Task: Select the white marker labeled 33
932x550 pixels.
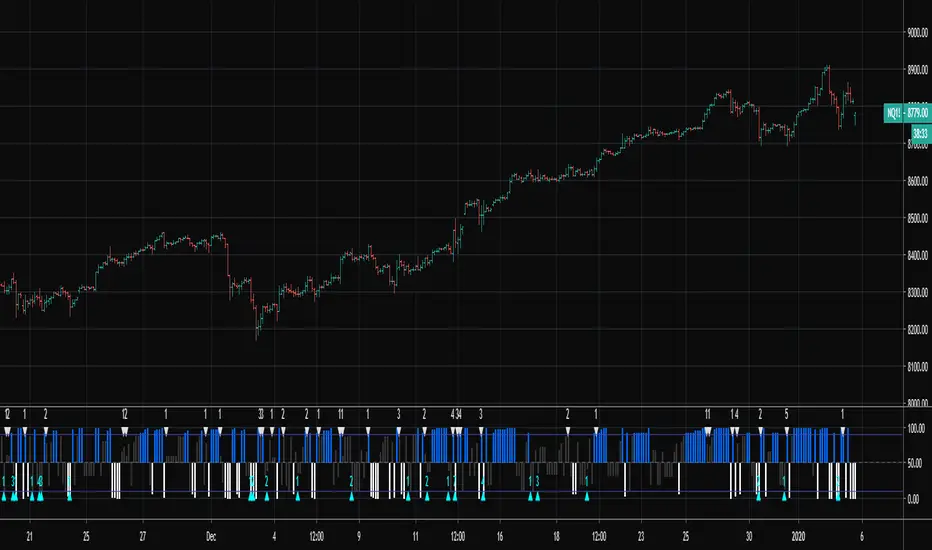Action: [261, 430]
